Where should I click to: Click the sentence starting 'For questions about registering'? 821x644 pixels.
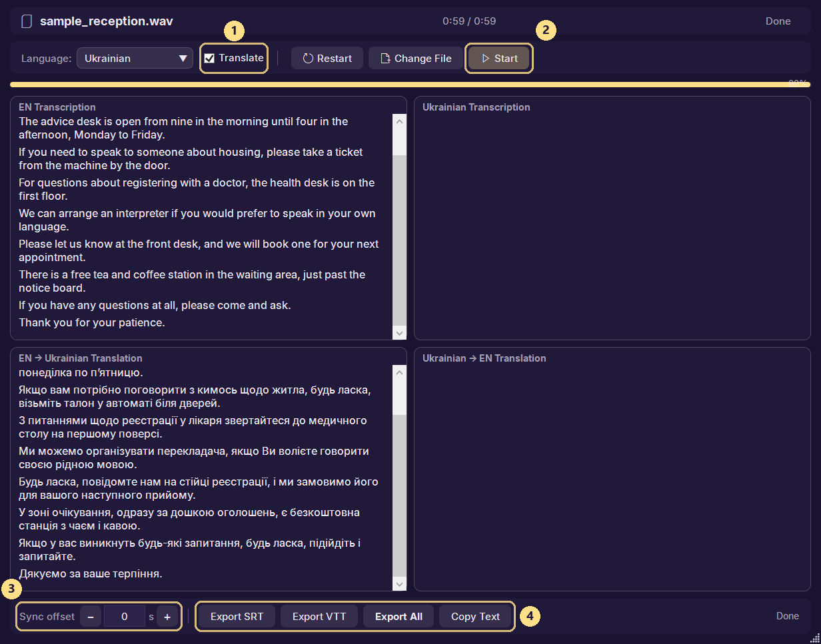point(197,190)
